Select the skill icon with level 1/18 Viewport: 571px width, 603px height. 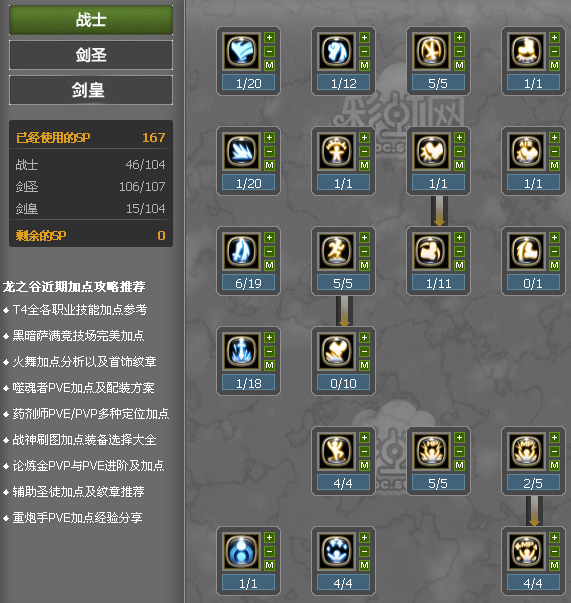coord(241,351)
